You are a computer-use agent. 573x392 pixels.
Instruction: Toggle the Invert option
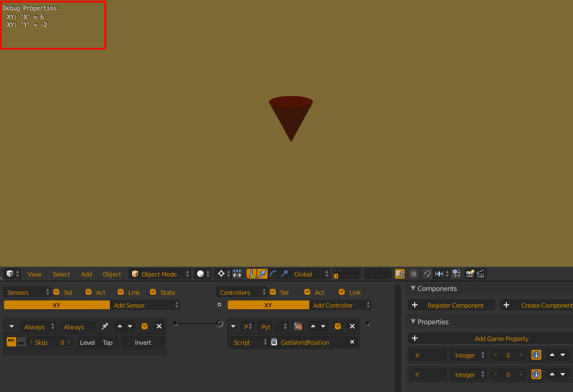click(x=143, y=343)
